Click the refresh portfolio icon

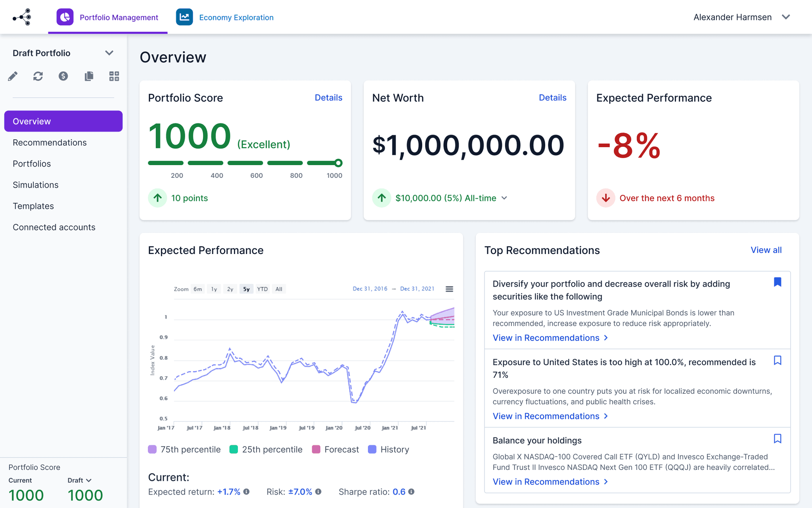click(38, 76)
